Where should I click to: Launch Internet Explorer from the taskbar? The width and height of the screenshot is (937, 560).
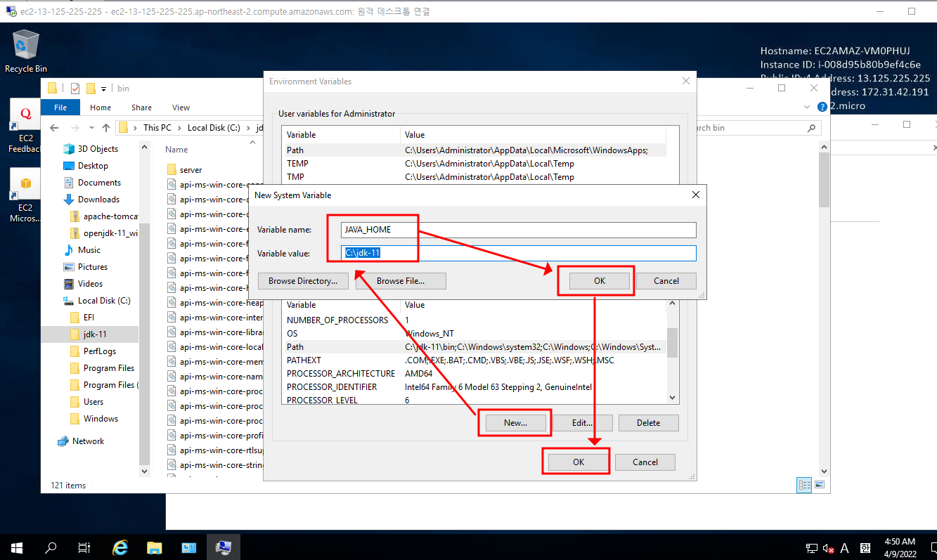click(x=121, y=547)
